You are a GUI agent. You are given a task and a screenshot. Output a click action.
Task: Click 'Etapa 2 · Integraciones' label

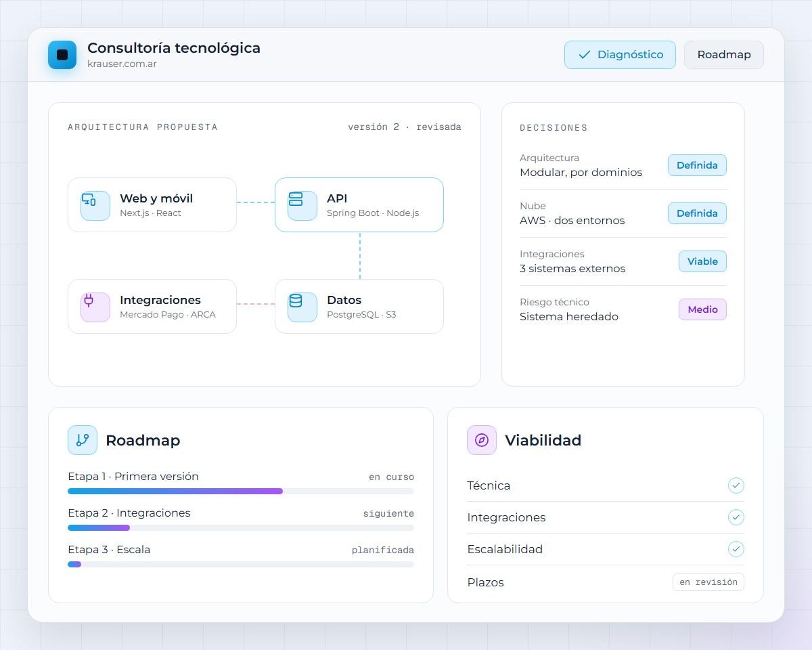pyautogui.click(x=129, y=513)
